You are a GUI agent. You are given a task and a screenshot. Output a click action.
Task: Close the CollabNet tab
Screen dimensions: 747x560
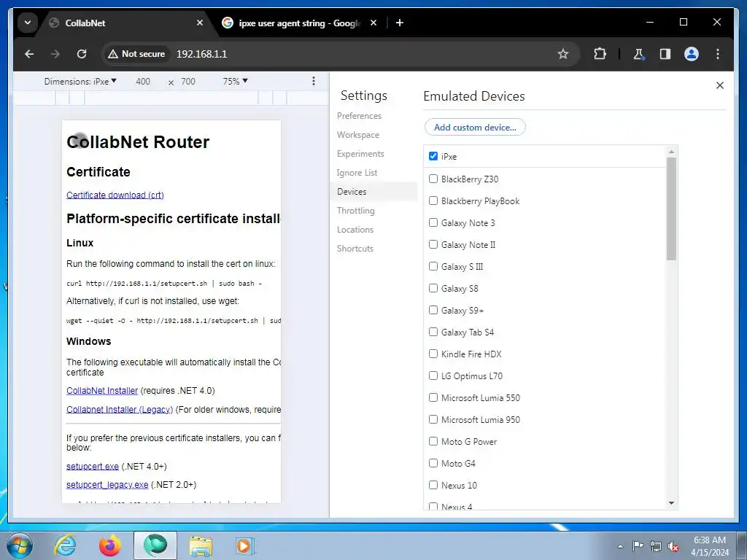click(x=200, y=23)
